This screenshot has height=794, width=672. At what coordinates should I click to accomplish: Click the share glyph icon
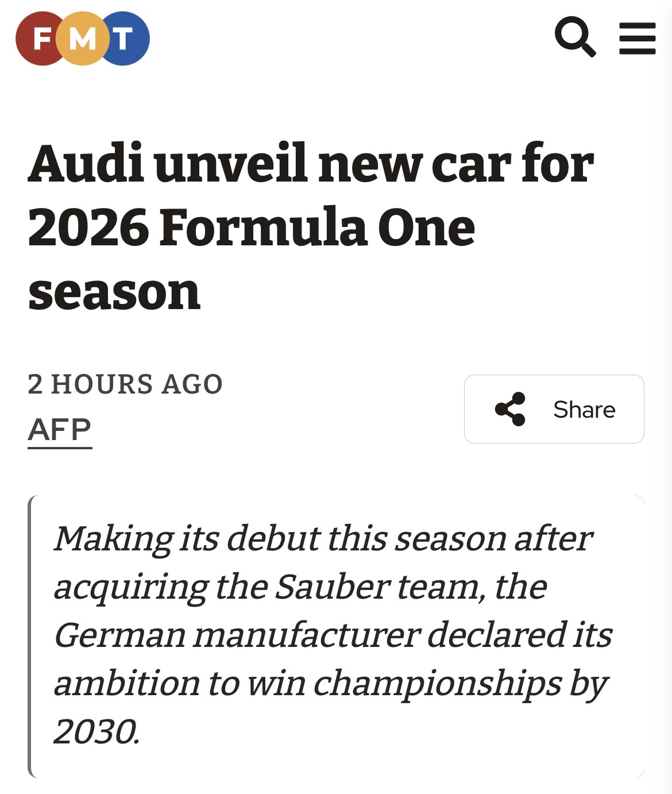point(510,409)
